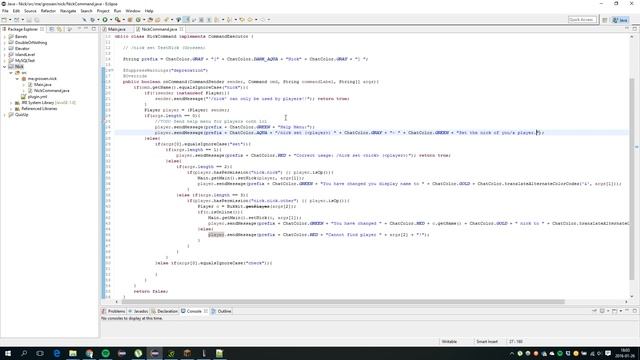Open the Help menu
640x360 pixels.
click(149, 11)
